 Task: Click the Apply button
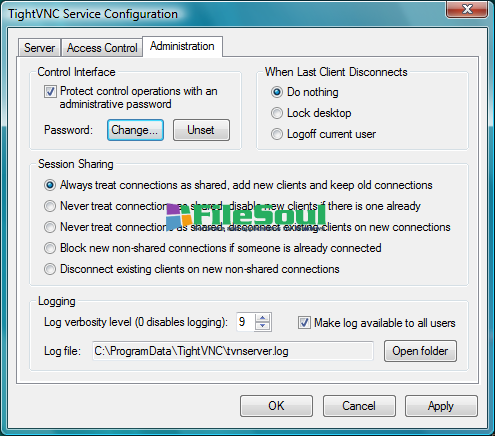coord(441,406)
